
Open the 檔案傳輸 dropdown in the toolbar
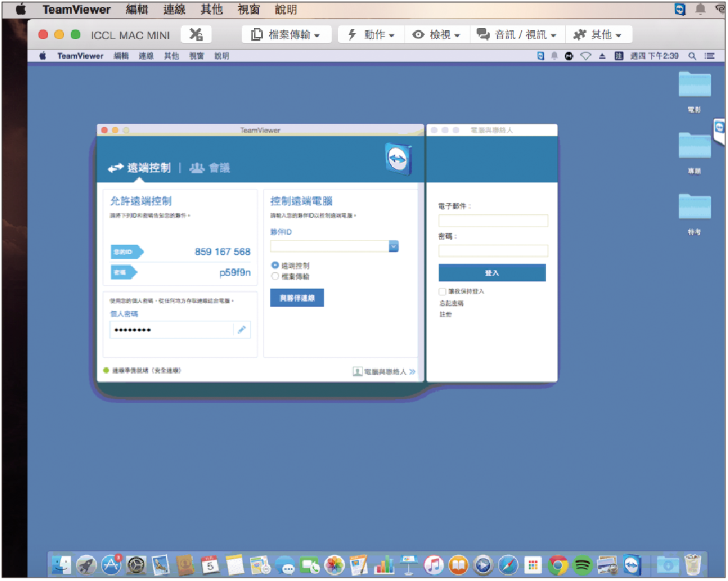coord(286,35)
